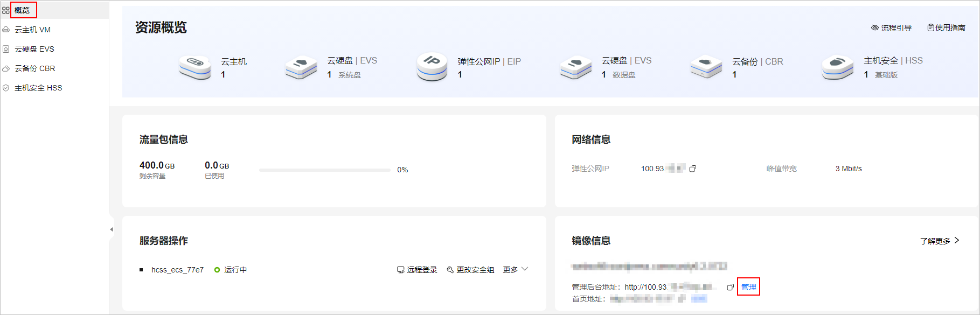Click the cloud server icon beside 云主机 VM
This screenshot has width=980, height=315.
coord(6,30)
